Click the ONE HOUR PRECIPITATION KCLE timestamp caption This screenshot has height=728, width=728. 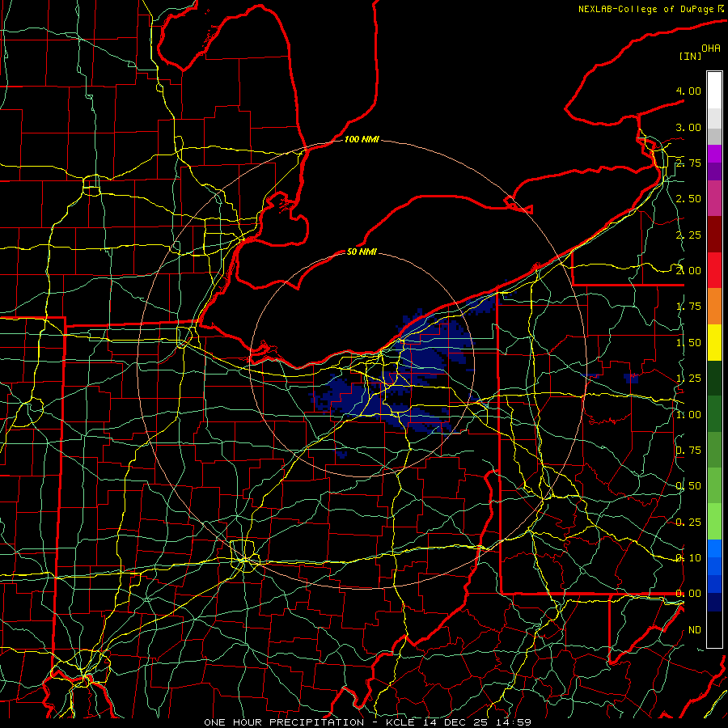click(368, 722)
